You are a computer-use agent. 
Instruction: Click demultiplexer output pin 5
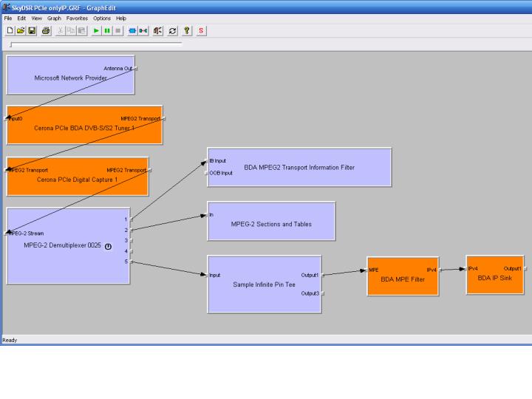tap(132, 262)
